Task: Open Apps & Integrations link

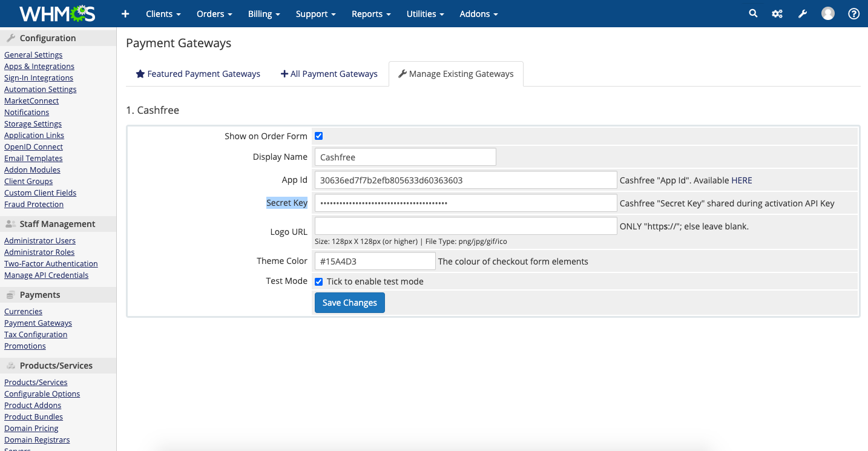Action: click(39, 67)
